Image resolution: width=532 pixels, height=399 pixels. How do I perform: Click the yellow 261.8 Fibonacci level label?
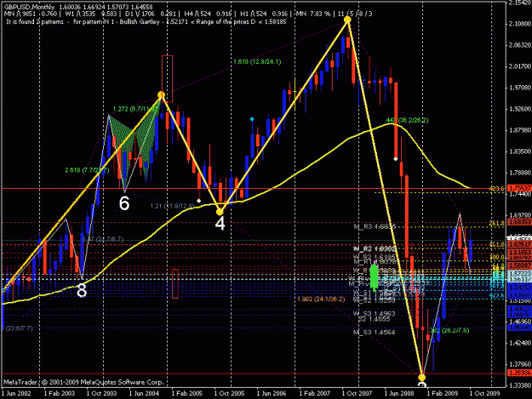coord(497,223)
